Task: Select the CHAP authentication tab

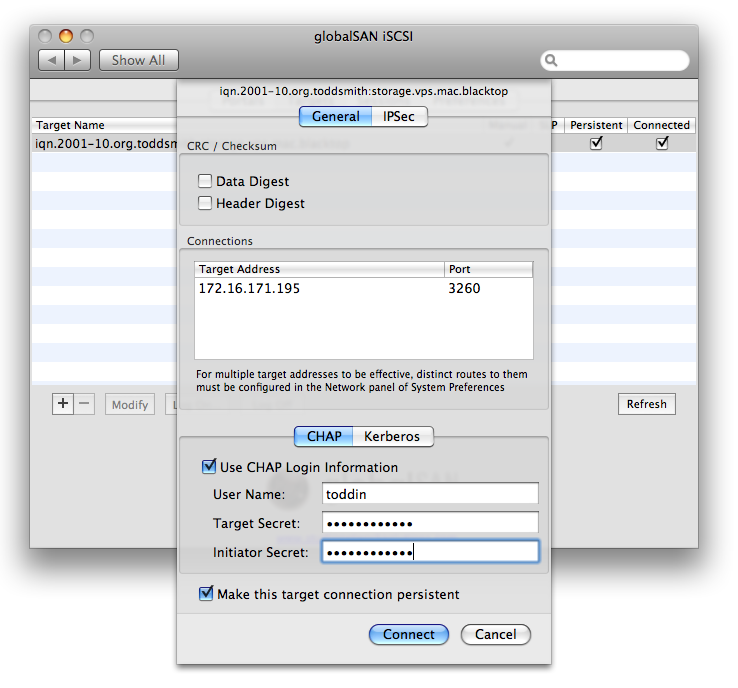Action: [324, 436]
